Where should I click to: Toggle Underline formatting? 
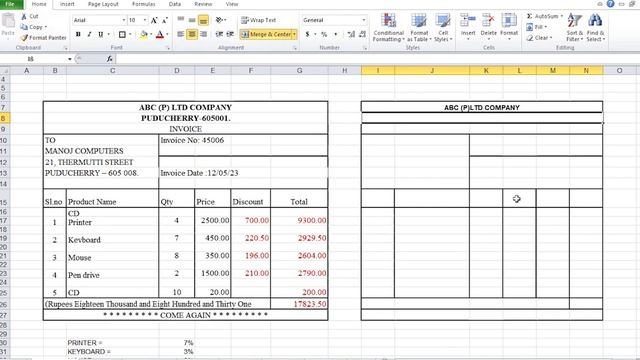100,34
